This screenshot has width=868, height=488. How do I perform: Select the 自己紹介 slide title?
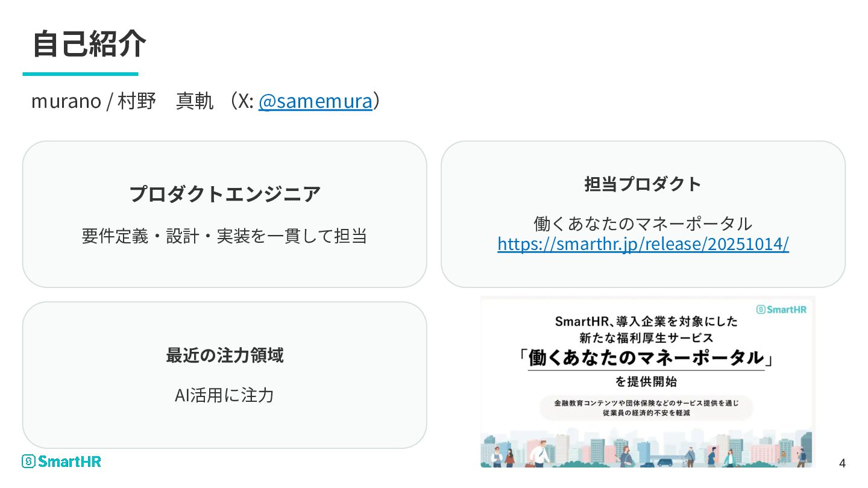pyautogui.click(x=89, y=43)
